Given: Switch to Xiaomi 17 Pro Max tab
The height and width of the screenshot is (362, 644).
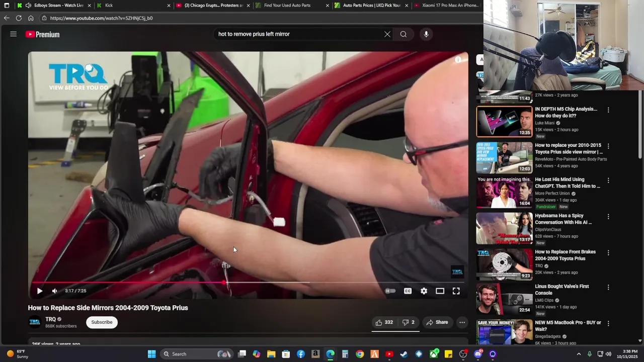Looking at the screenshot, I should (x=448, y=6).
